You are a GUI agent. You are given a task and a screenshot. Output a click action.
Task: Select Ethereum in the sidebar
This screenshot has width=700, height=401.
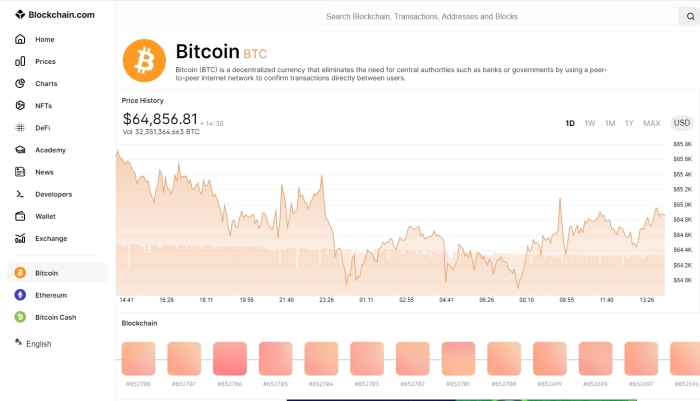(50, 295)
